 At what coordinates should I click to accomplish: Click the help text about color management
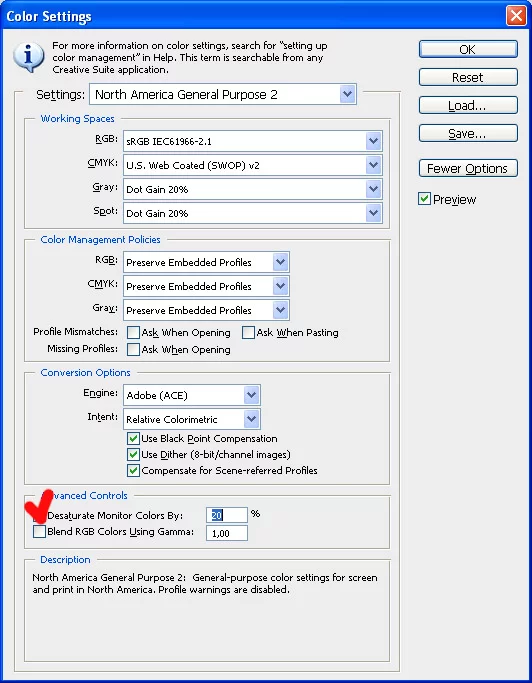190,57
